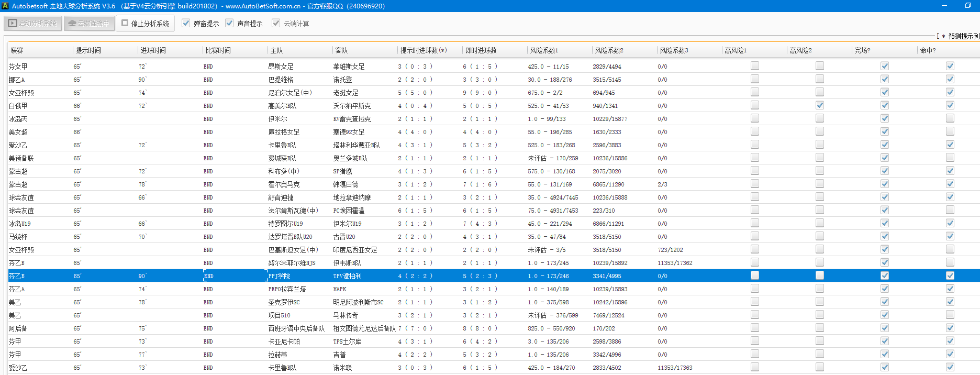Click the 主队 column header
The height and width of the screenshot is (375, 980).
click(x=276, y=50)
